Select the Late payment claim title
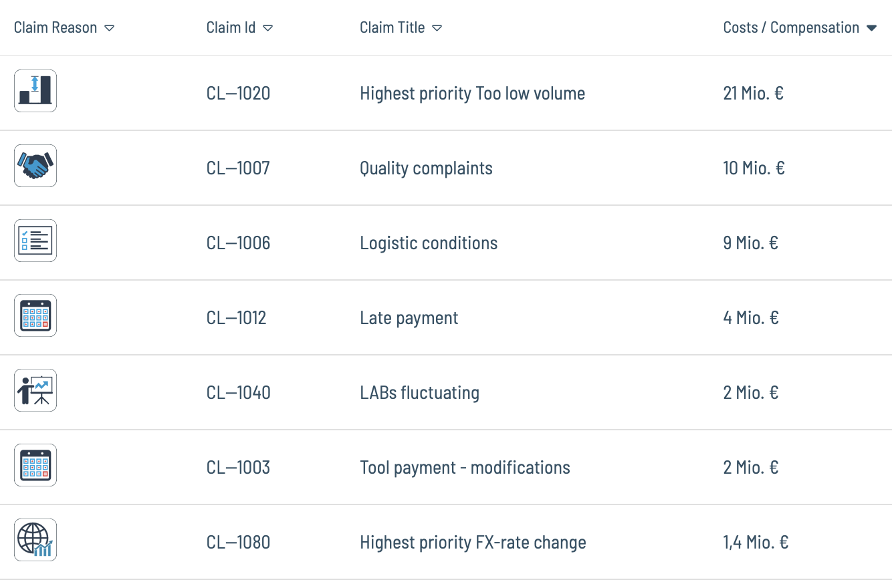892x588 pixels. 409,318
